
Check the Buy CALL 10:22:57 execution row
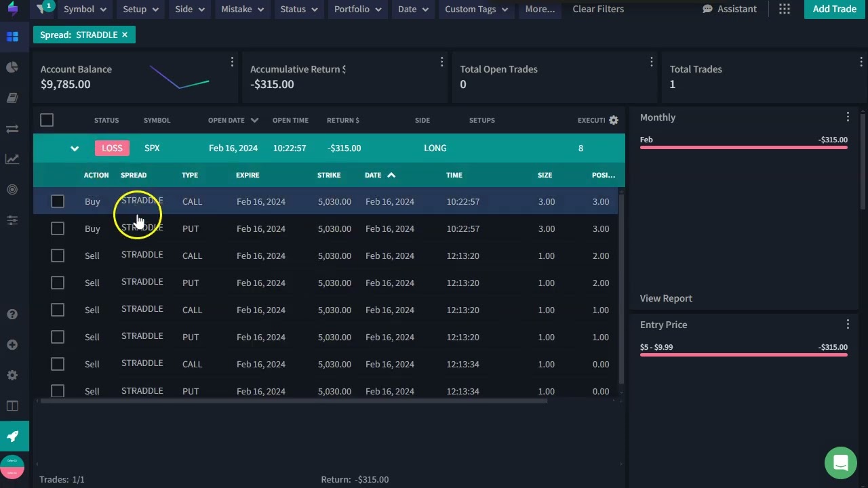[x=58, y=201]
